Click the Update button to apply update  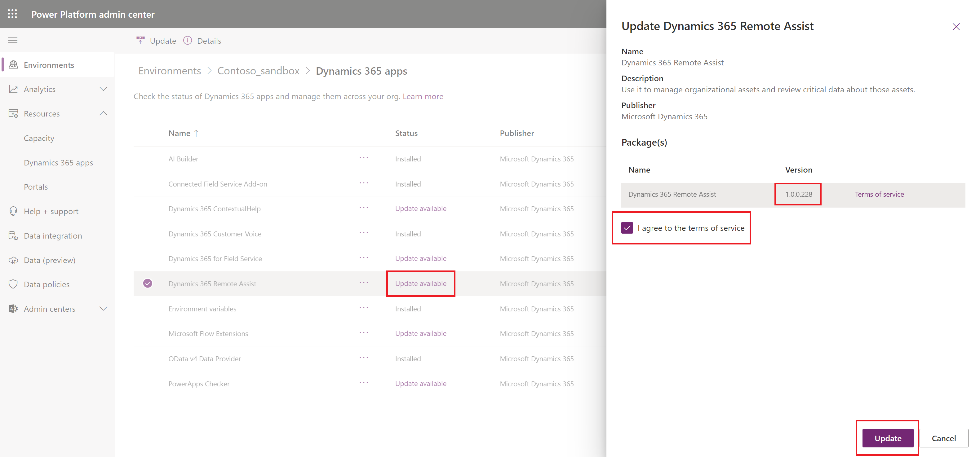pyautogui.click(x=889, y=438)
